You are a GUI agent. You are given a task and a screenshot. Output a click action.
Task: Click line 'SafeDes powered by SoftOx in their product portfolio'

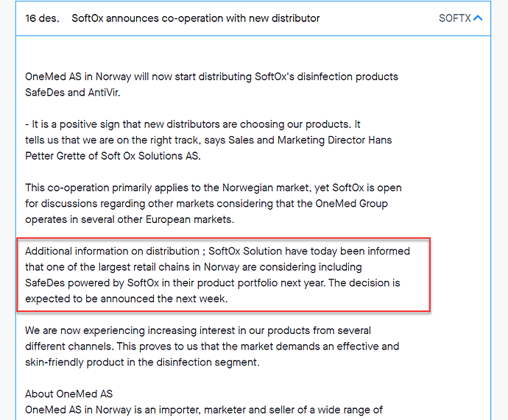click(x=213, y=283)
